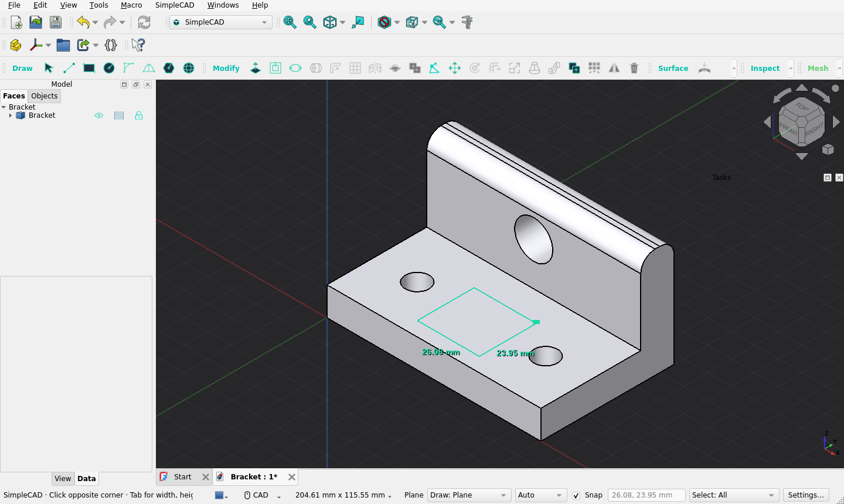Open the Macro menu
Screen dimensions: 844x504
point(131,5)
